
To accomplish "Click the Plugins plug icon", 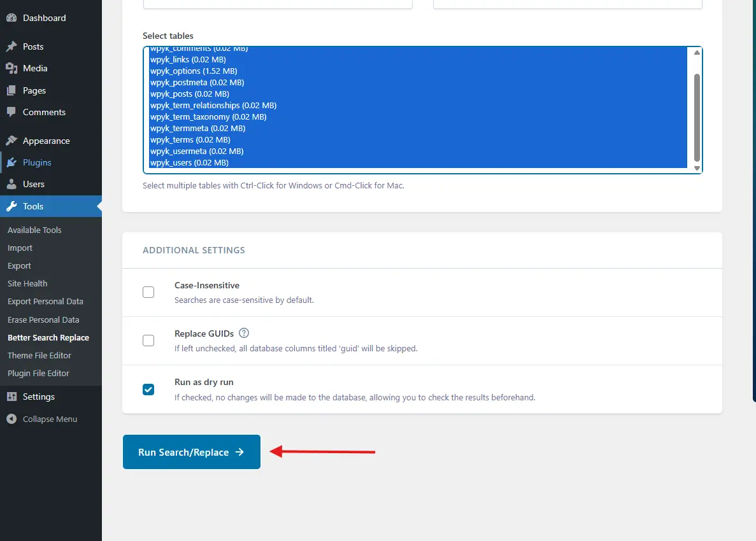I will coord(11,162).
